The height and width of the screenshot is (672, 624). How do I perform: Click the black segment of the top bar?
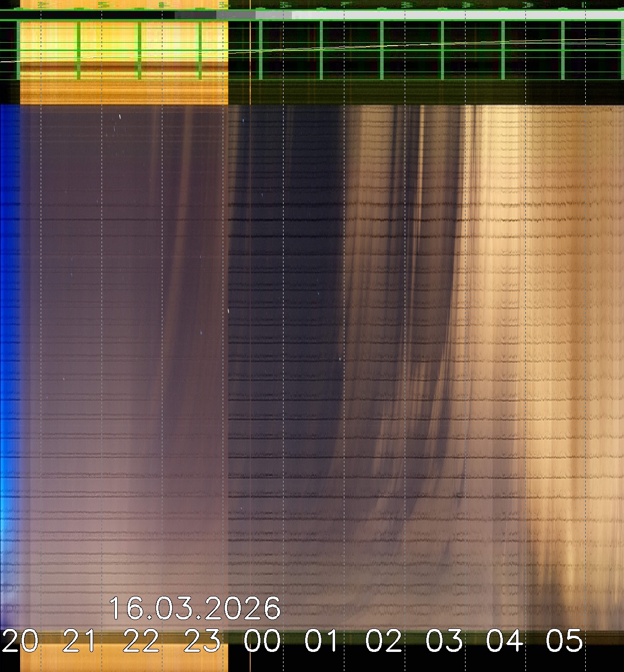88,15
